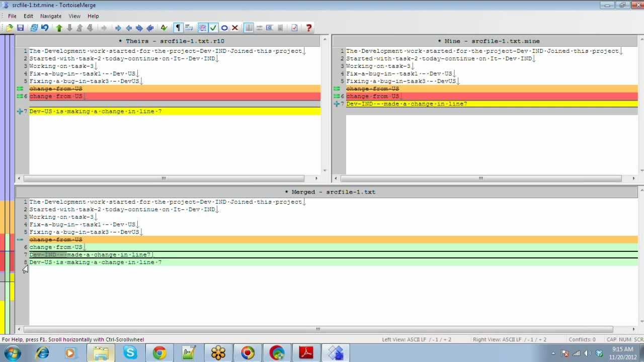Open the Windows Start menu
644x362 pixels.
(12, 353)
